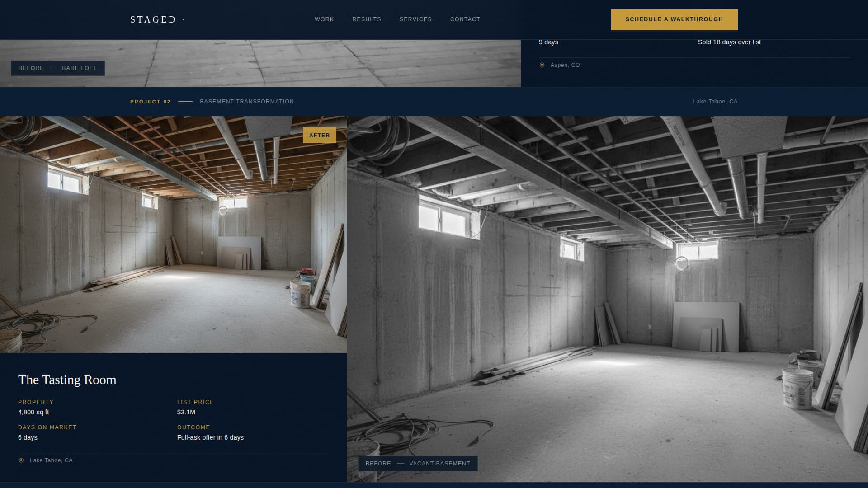Screen dimensions: 868x488
Task: Select the gold dot in the STAGED logo
Action: pos(184,19)
